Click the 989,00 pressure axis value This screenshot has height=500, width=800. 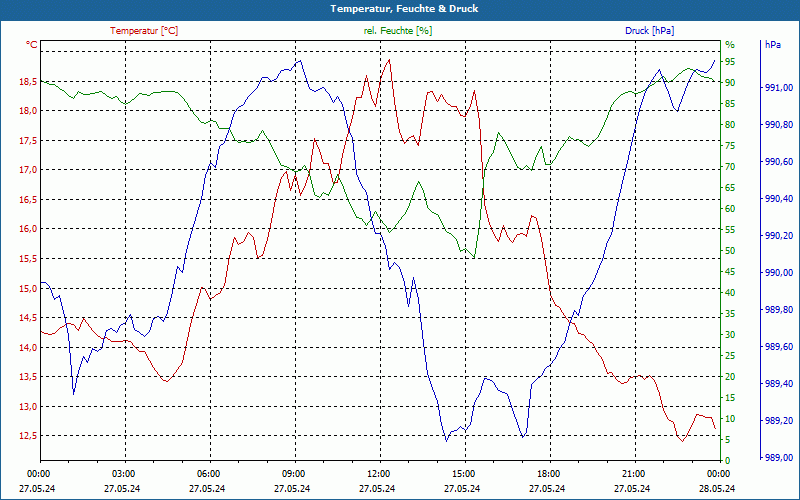(x=779, y=458)
